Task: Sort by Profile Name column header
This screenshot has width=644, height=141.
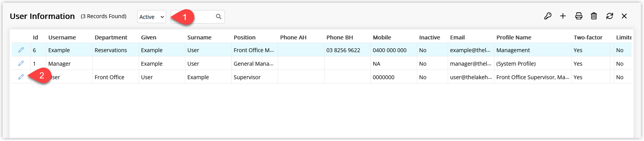Action: 514,37
